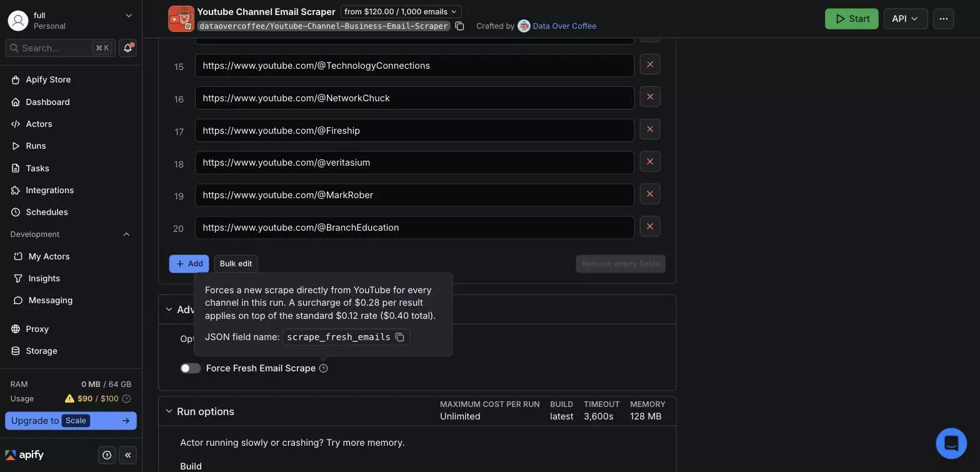The image size is (980, 472).
Task: Click the apify logo
Action: 24,455
